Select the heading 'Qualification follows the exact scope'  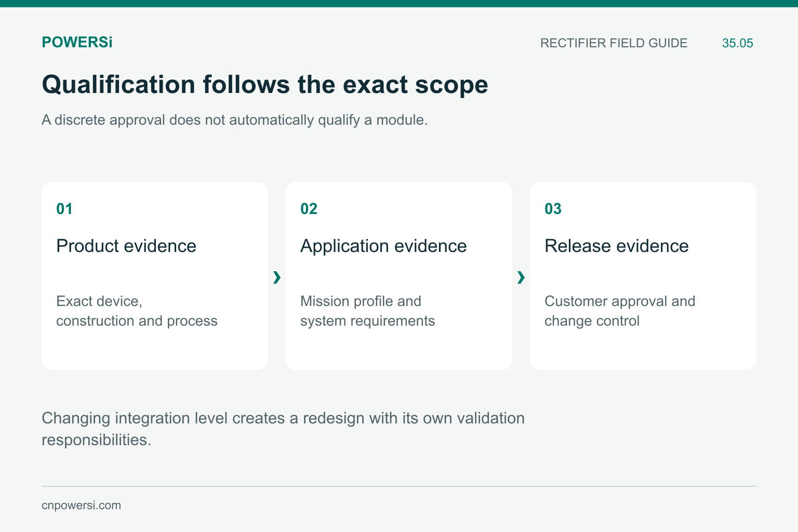pyautogui.click(x=265, y=84)
